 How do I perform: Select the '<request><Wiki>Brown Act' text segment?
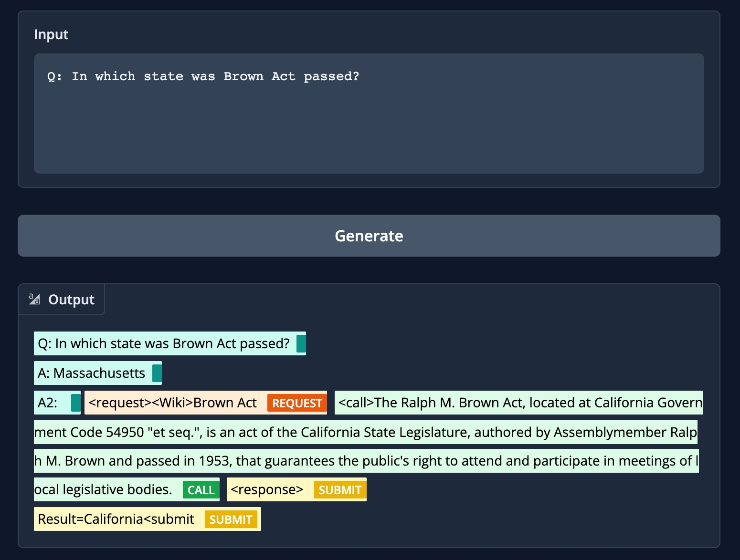tap(173, 403)
